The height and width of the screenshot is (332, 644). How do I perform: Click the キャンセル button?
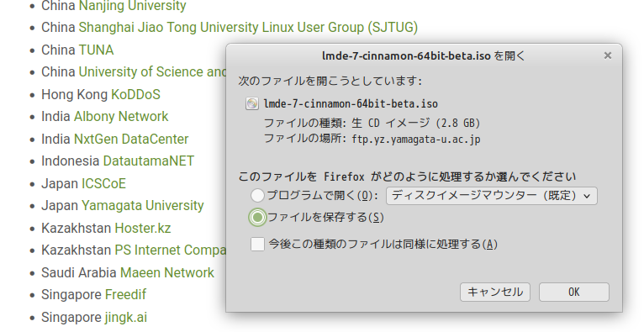point(495,292)
